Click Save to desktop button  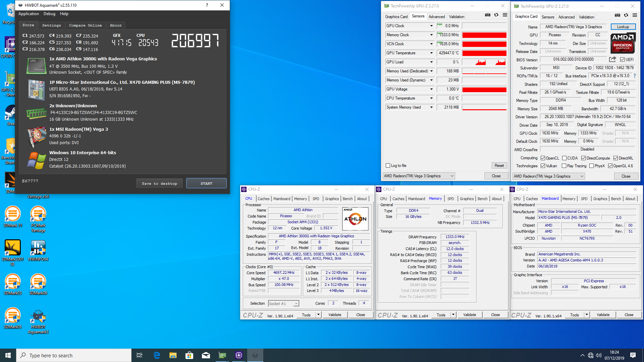point(159,183)
